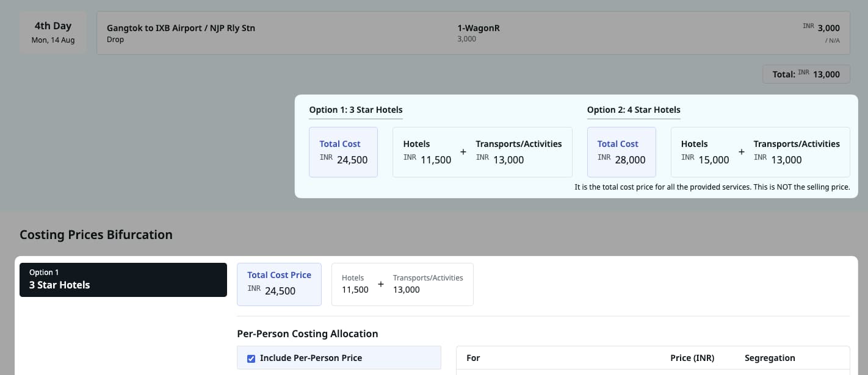The image size is (868, 375).
Task: Click the dark Option 1 3 Star Hotels card
Action: pyautogui.click(x=123, y=279)
